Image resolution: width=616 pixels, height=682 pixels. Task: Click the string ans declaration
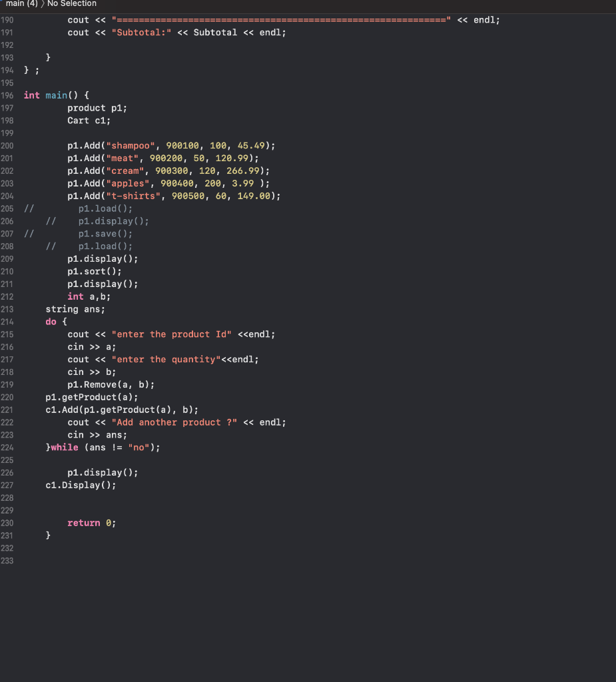tap(75, 309)
